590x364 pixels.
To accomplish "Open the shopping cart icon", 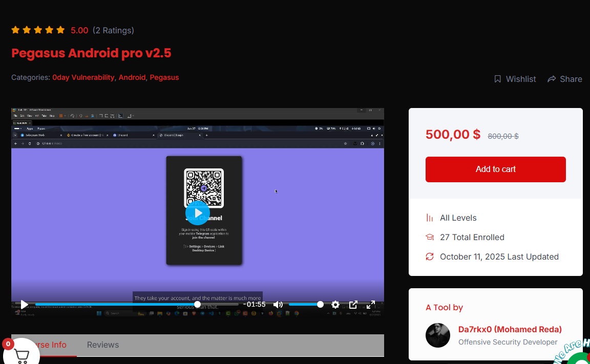I will coord(22,355).
